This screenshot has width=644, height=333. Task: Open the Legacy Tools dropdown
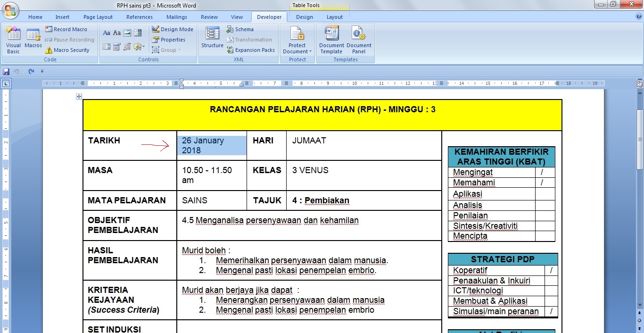pyautogui.click(x=138, y=47)
